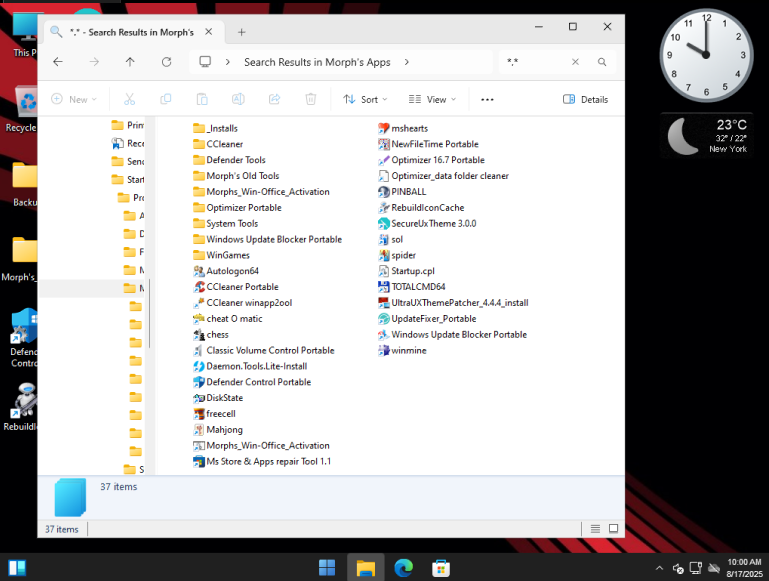This screenshot has height=581, width=769.
Task: Open the Sort dropdown menu
Action: (365, 100)
